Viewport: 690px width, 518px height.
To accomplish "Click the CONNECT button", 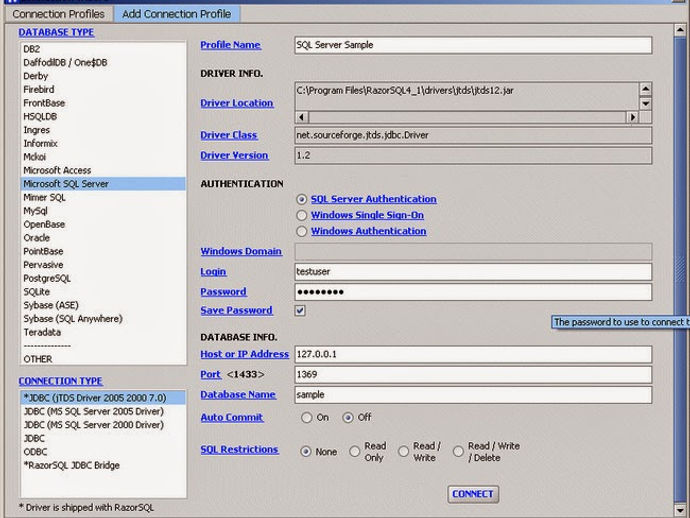I will pos(473,494).
